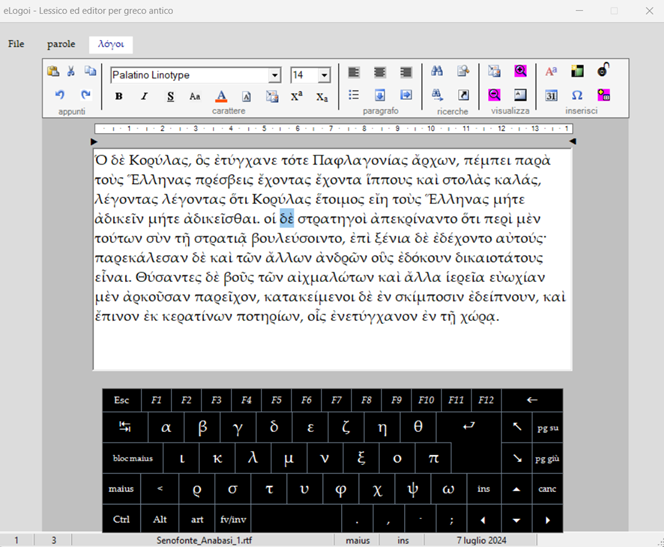This screenshot has width=664, height=547.
Task: Expand the font size 14 dropdown
Action: pyautogui.click(x=324, y=76)
